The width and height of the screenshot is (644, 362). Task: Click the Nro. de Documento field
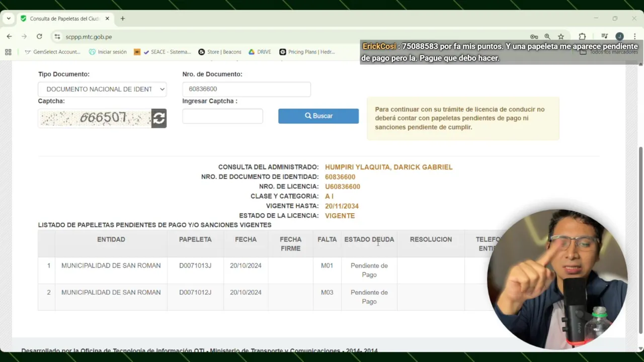(247, 89)
